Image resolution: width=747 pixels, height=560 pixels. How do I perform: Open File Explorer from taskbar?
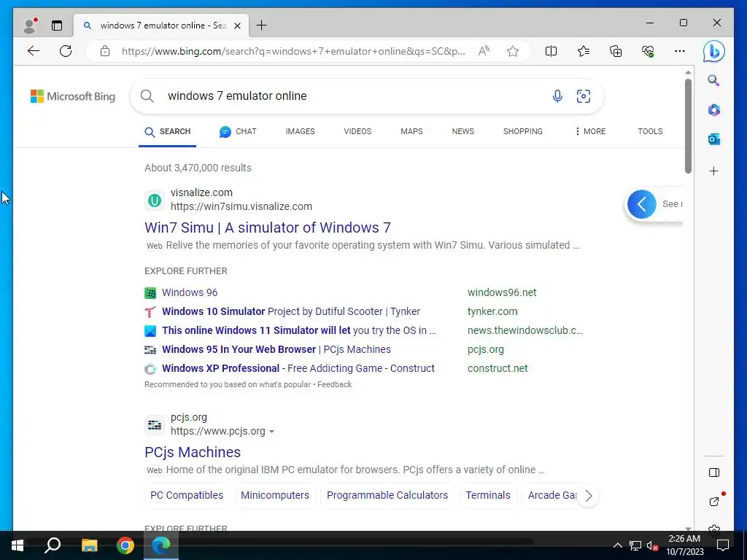pyautogui.click(x=89, y=545)
